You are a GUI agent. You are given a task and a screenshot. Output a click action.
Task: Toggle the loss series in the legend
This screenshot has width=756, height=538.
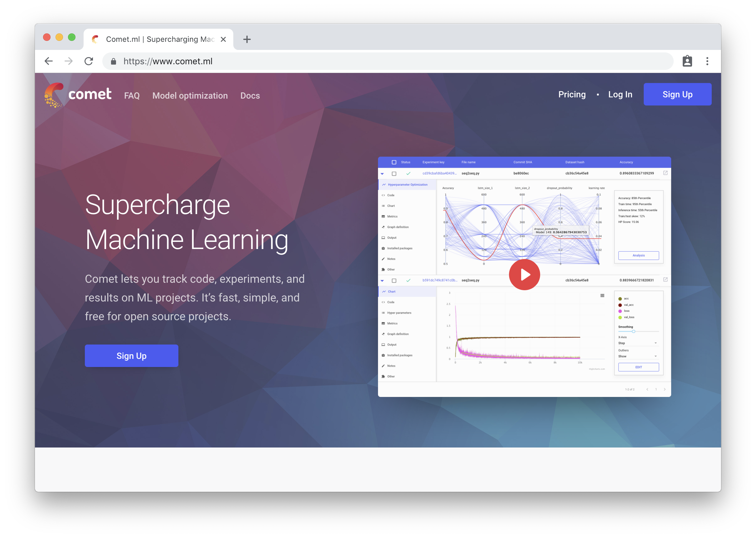(623, 311)
